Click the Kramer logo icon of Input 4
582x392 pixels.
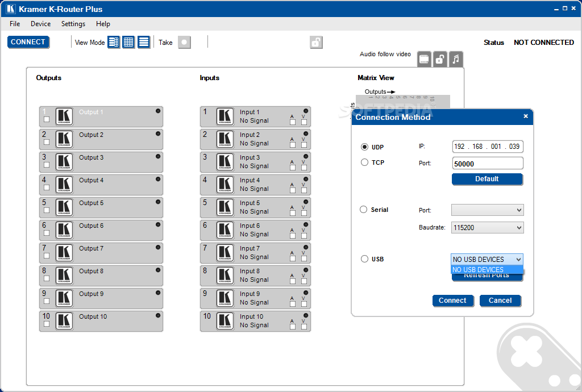[x=225, y=185]
